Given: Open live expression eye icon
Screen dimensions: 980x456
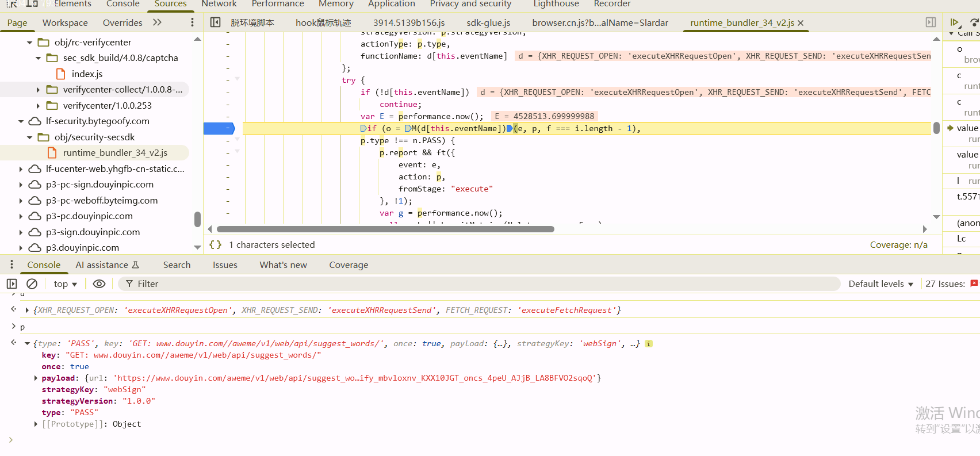Looking at the screenshot, I should pyautogui.click(x=99, y=284).
